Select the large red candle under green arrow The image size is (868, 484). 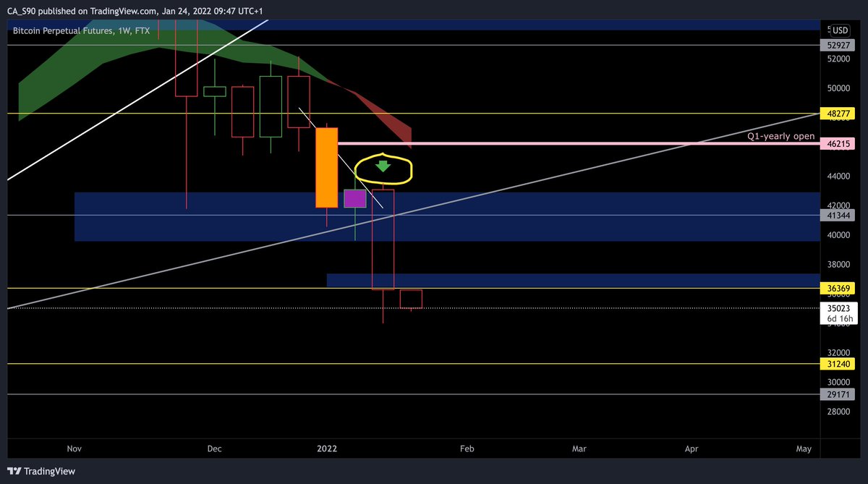tap(383, 239)
